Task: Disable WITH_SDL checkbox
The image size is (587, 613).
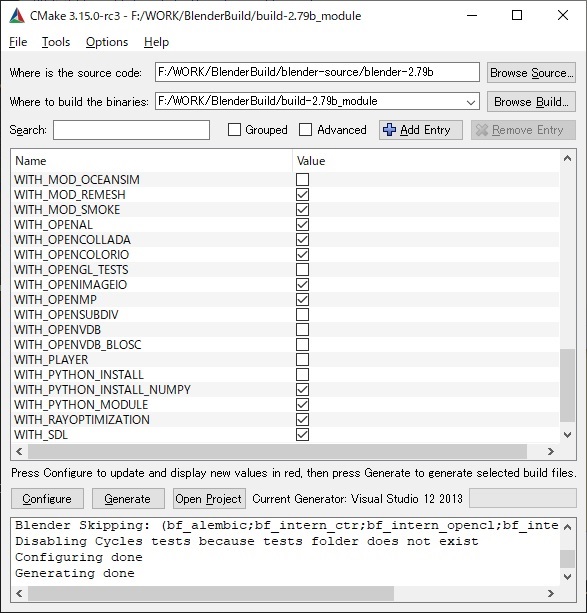Action: tap(302, 434)
